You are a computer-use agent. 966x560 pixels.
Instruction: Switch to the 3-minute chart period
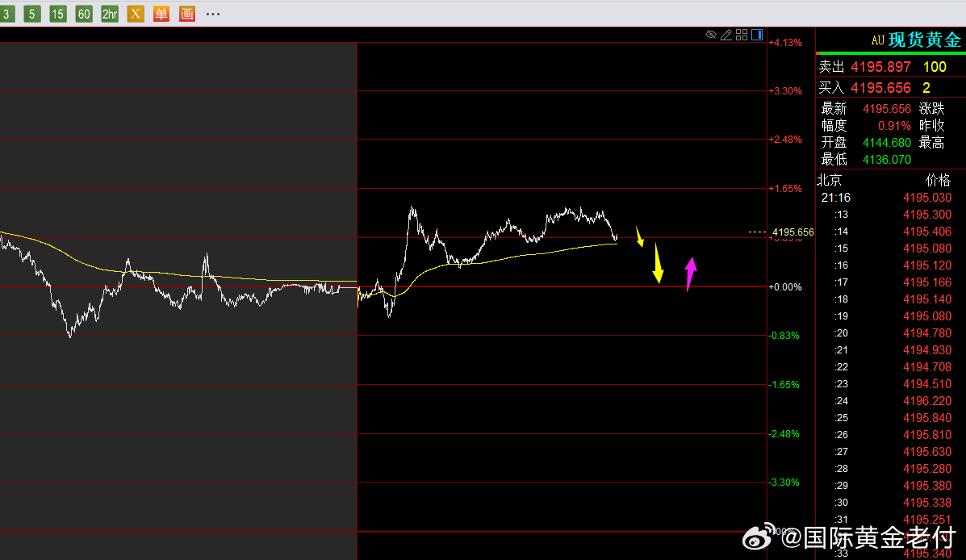coord(6,14)
